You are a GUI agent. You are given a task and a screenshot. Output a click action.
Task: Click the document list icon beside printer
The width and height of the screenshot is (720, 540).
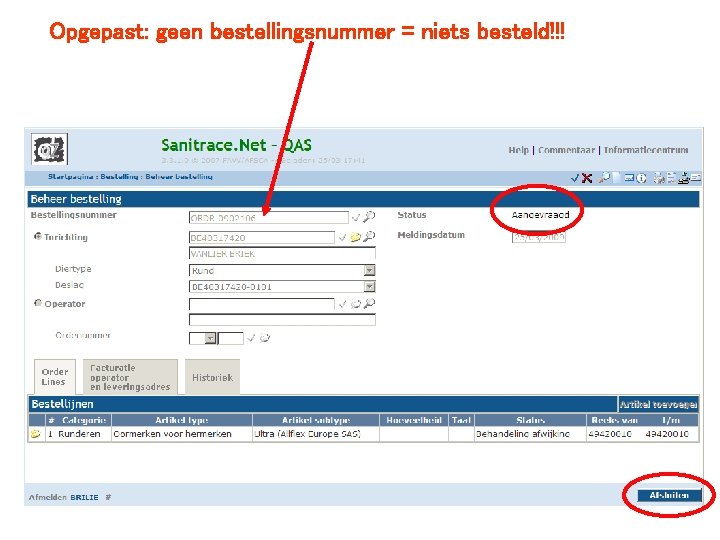point(671,178)
